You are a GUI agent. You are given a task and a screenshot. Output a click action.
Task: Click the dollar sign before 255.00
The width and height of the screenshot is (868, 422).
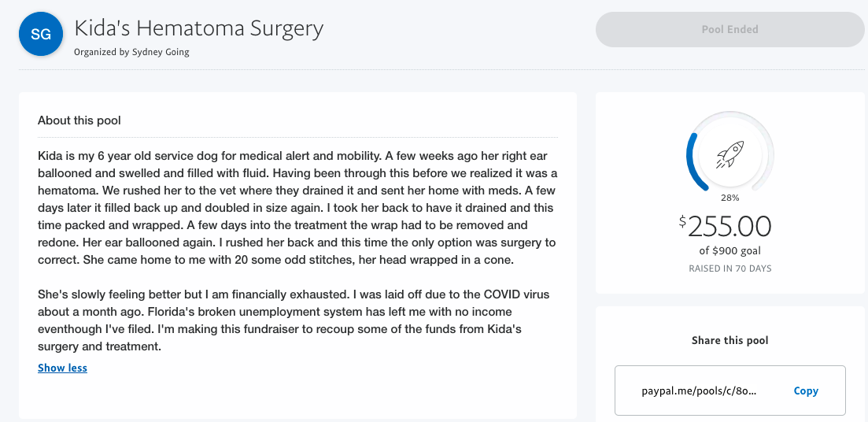pyautogui.click(x=682, y=221)
